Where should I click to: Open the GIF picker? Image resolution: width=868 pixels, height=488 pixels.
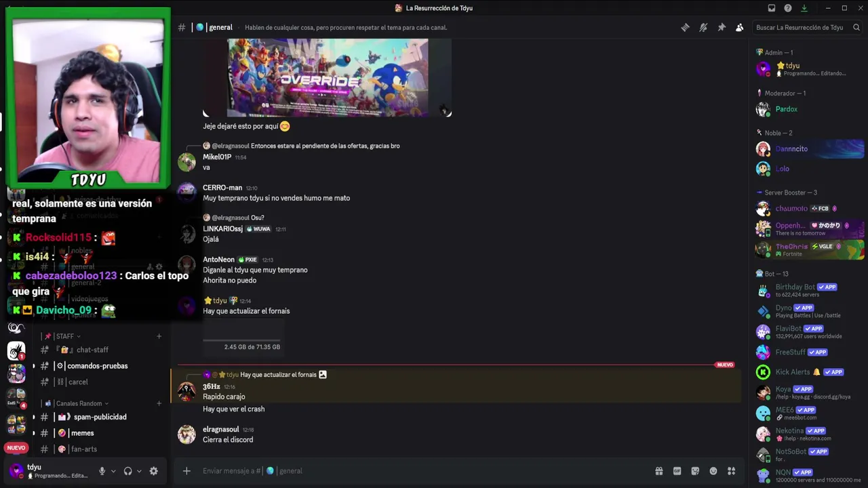[677, 471]
